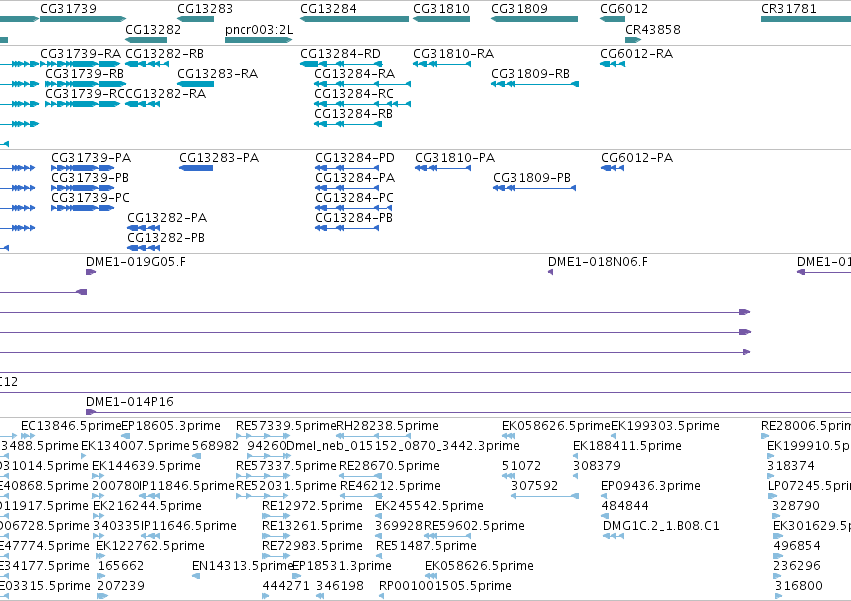Select the pncr003:2L gene arrow
The height and width of the screenshot is (601, 851).
[x=259, y=40]
